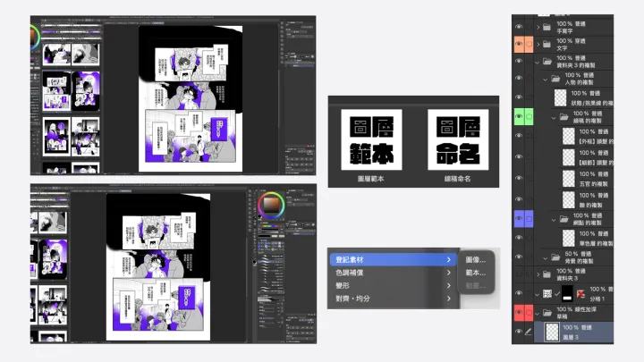This screenshot has height=362, width=644.
Task: Click the open folder icon of 網點 的複製
Action: click(563, 219)
